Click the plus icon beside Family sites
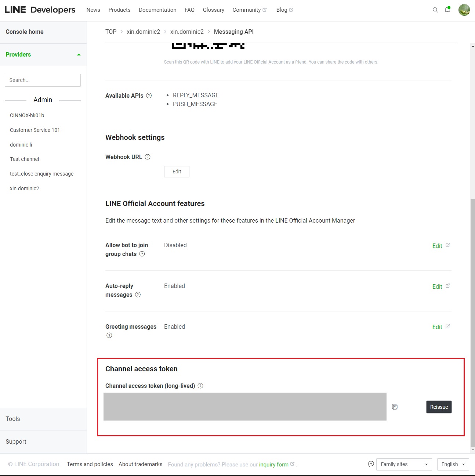475x476 pixels. pos(371,464)
